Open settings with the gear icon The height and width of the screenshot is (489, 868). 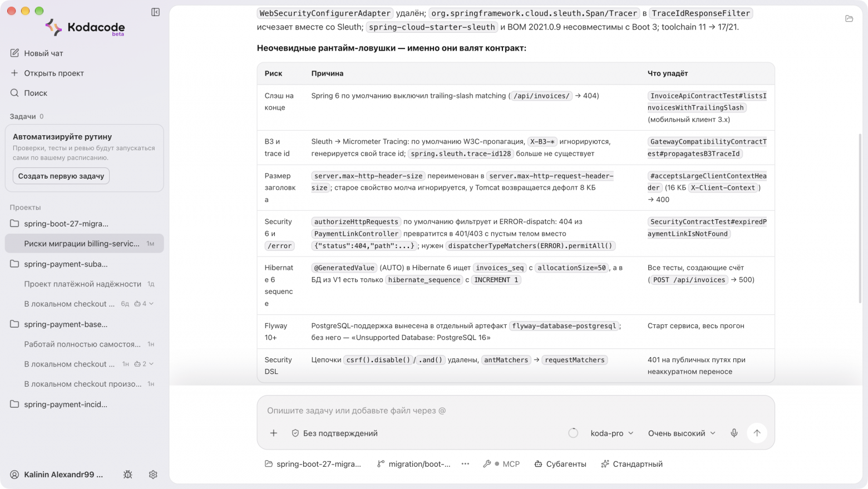click(153, 475)
